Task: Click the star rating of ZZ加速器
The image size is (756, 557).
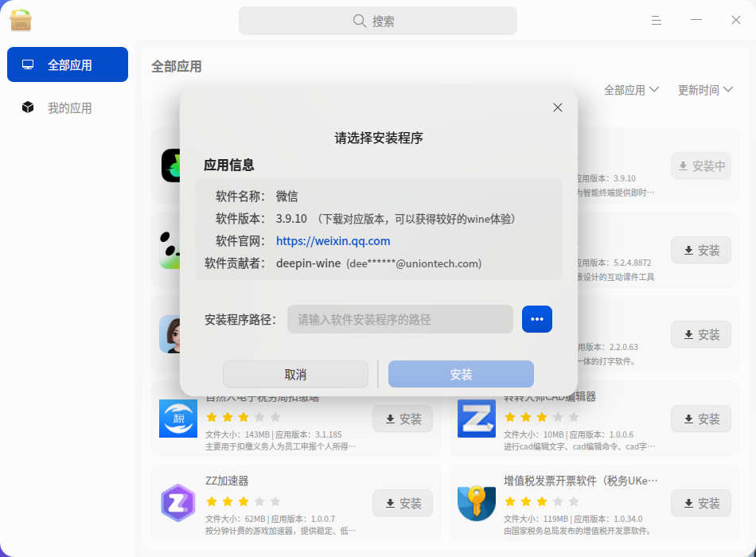Action: 244,501
